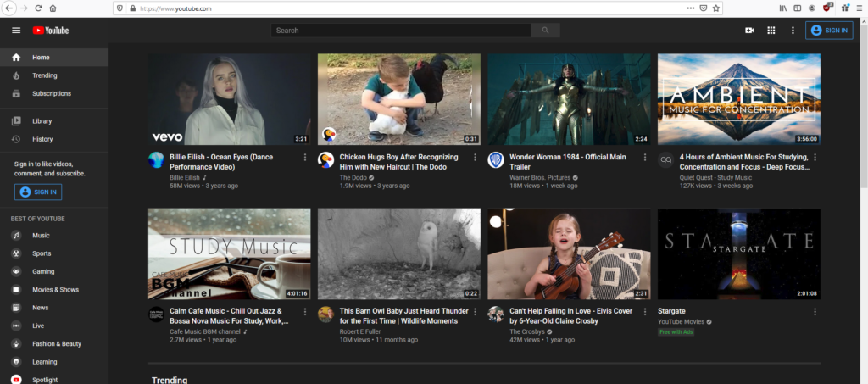The width and height of the screenshot is (868, 384).
Task: Open Robert E Fuller channel link
Action: (x=359, y=332)
